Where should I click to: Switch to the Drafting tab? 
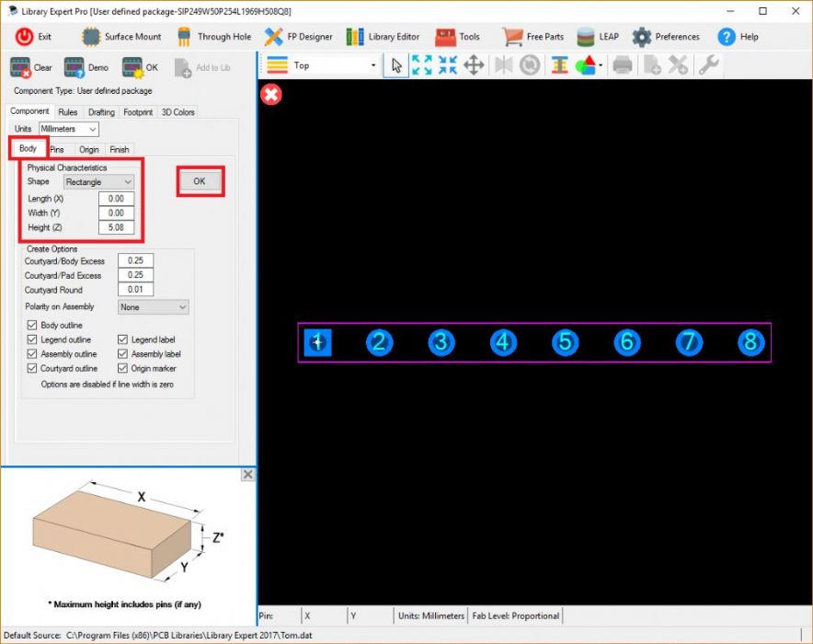click(x=101, y=112)
